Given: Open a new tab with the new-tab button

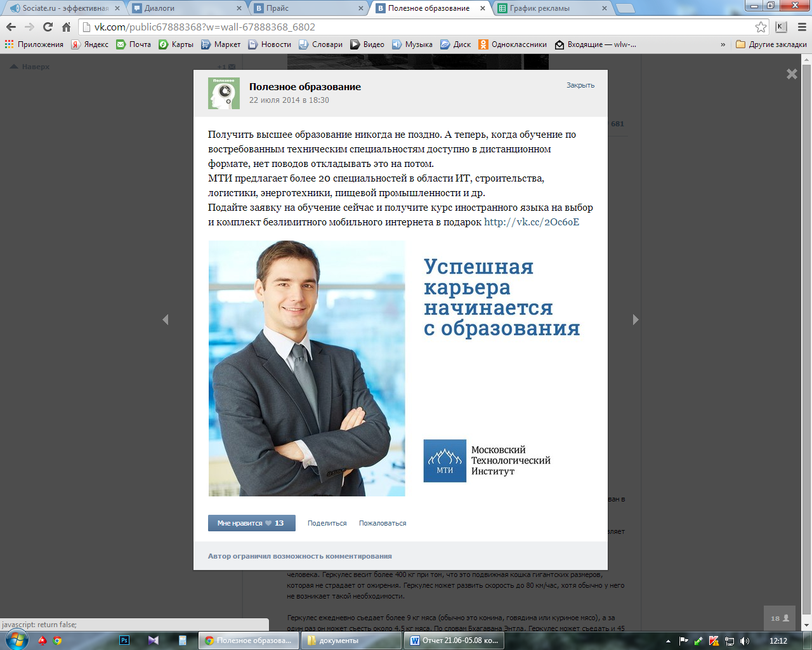Looking at the screenshot, I should click(625, 8).
